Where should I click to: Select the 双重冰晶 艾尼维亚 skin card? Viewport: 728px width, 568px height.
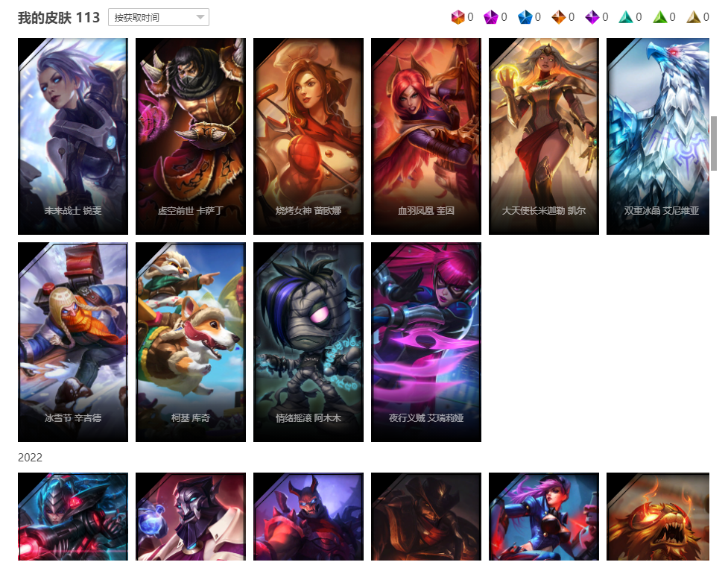pyautogui.click(x=658, y=136)
